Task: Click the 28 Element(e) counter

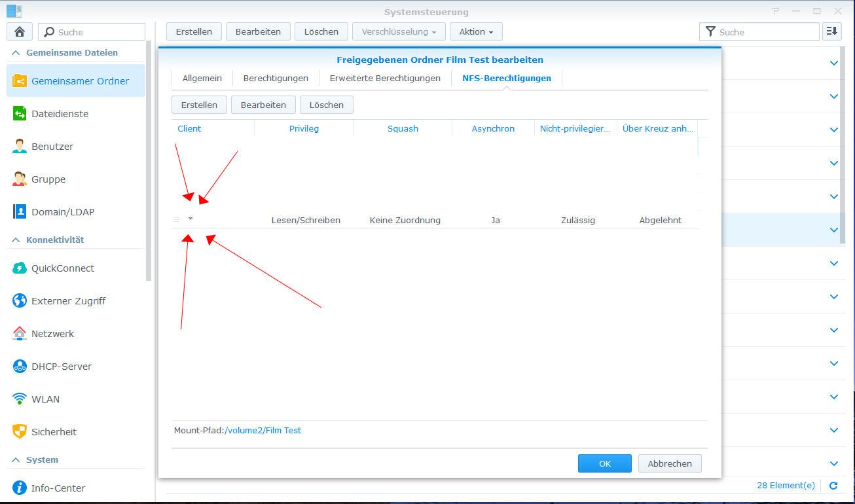Action: (786, 486)
